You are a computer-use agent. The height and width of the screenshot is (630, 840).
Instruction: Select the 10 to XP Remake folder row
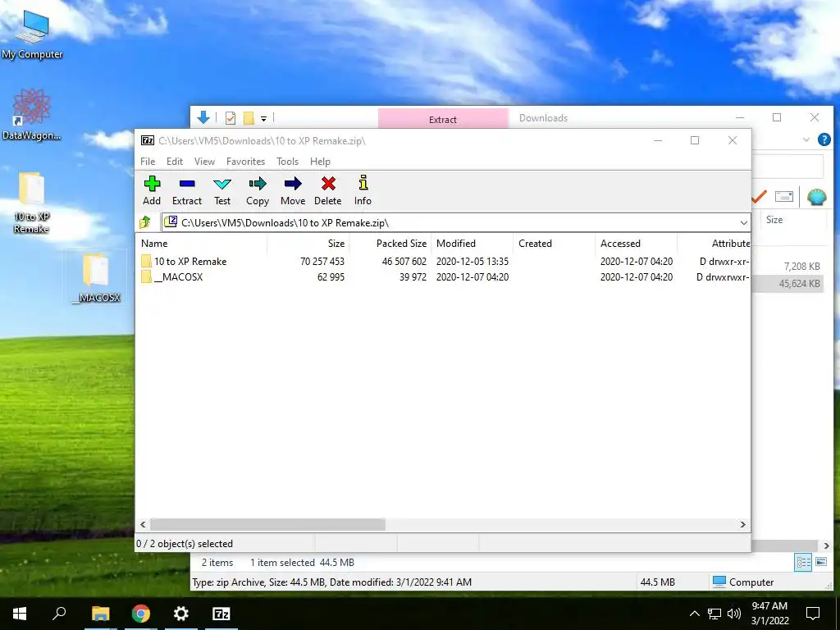pos(443,262)
